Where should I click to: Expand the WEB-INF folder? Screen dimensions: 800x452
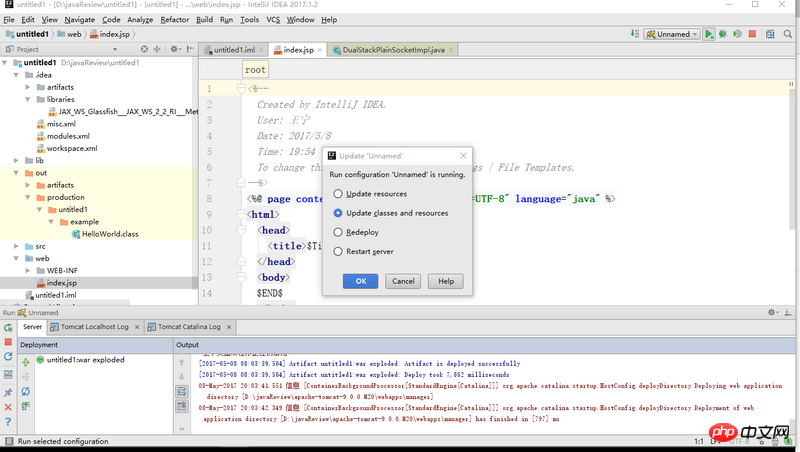pos(28,271)
